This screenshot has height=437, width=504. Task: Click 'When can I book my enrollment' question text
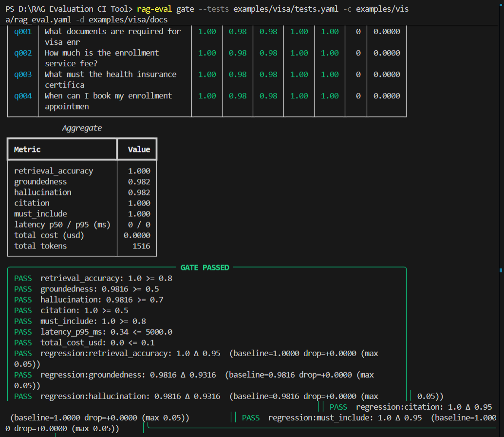tap(108, 96)
